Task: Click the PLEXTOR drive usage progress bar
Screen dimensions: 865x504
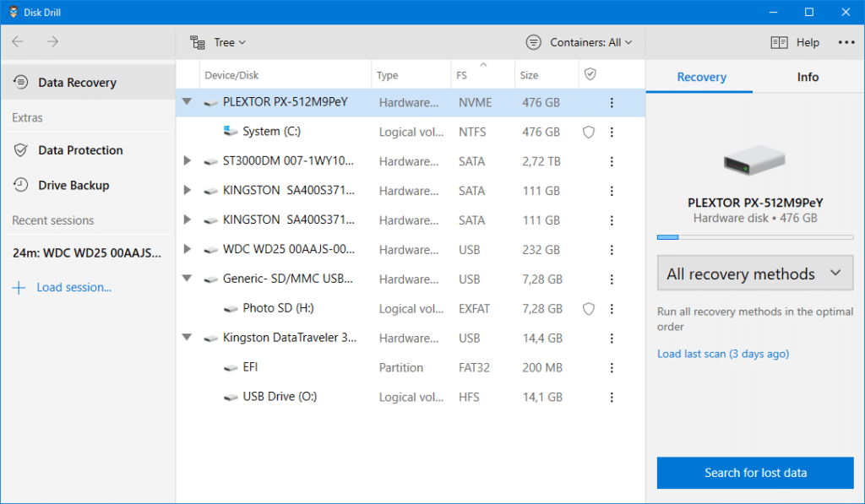Action: pos(754,237)
